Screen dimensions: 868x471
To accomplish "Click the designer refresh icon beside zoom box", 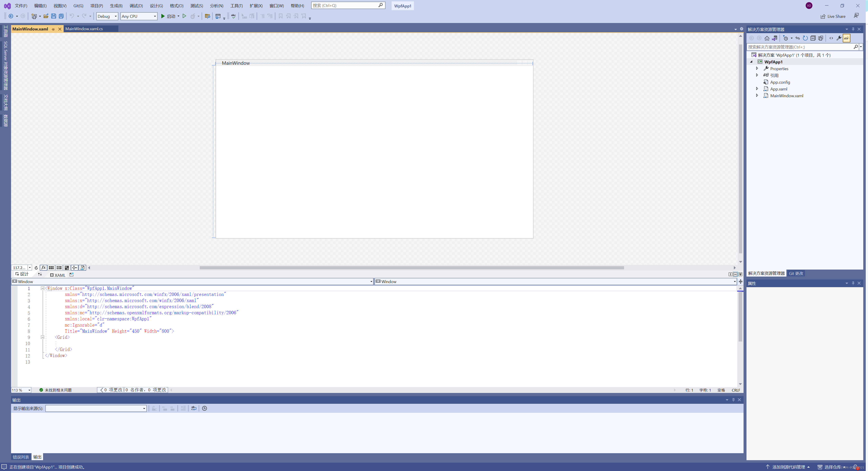I will pos(36,268).
